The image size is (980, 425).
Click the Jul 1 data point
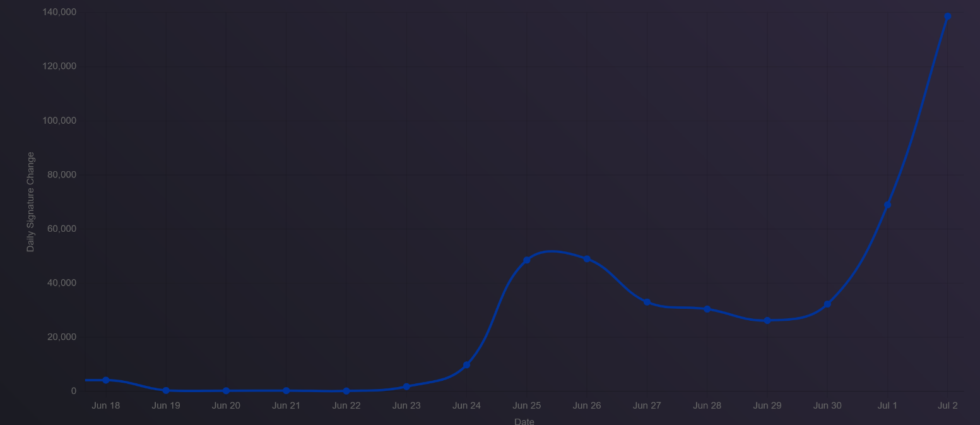(887, 205)
